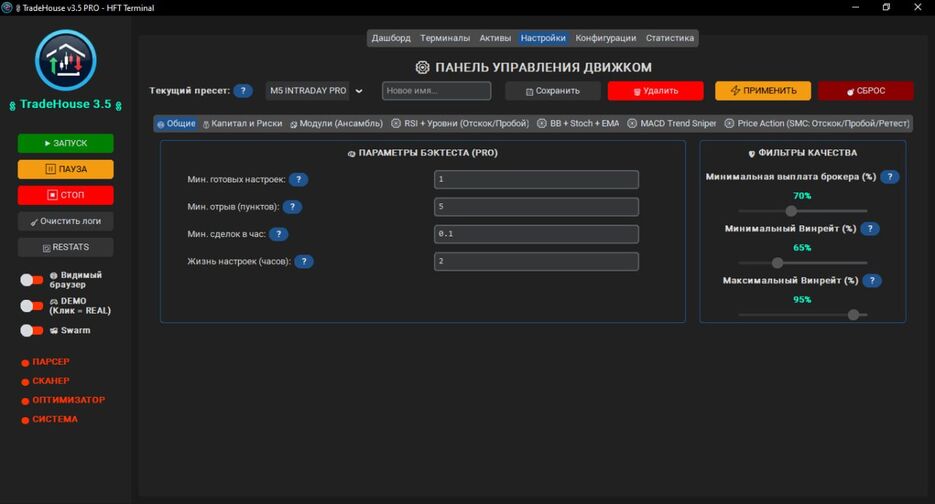Screen dimensions: 935x504
Task: Open the Конфигурации tab
Action: pos(606,38)
